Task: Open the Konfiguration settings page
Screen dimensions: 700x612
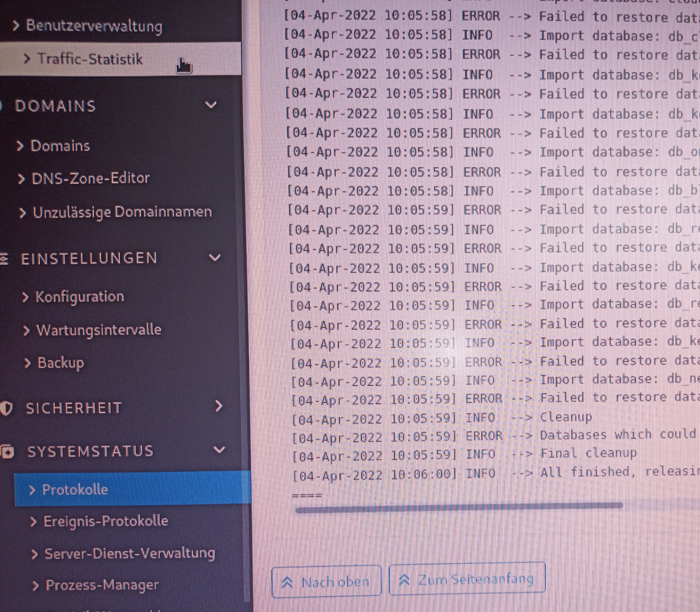Action: 79,297
